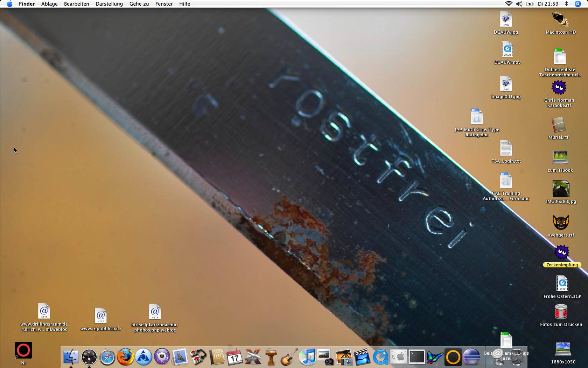Screen dimensions: 588x368
Task: Open the orange ring app in dock
Action: tap(453, 357)
